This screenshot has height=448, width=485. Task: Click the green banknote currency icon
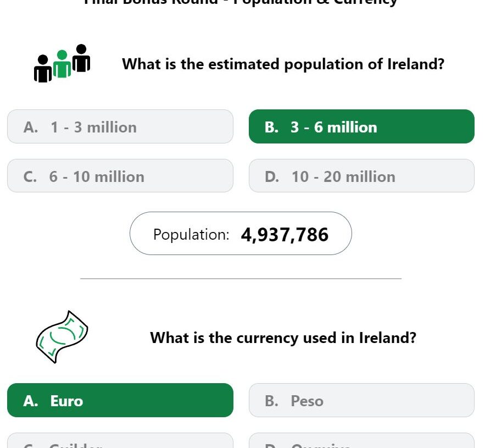point(62,337)
